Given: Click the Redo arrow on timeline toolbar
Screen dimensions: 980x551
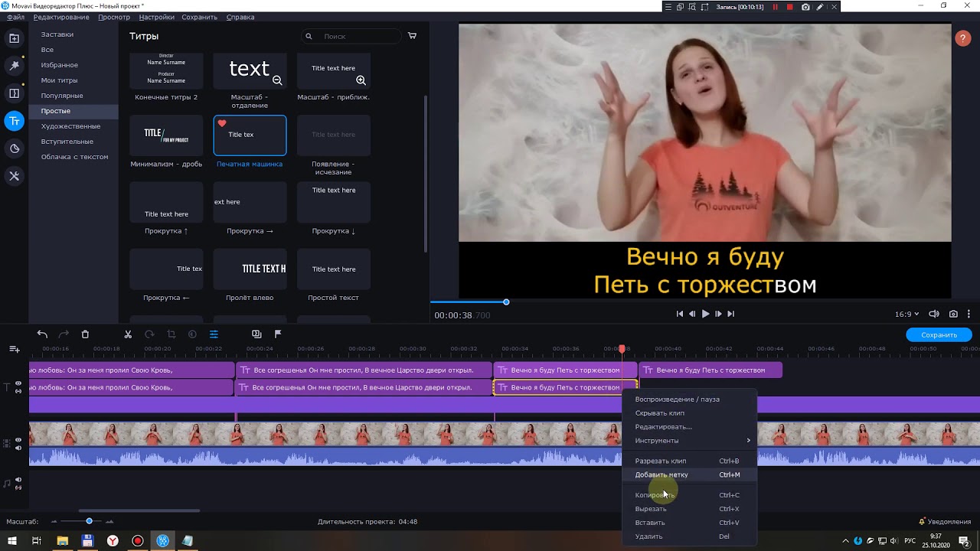Looking at the screenshot, I should 64,334.
